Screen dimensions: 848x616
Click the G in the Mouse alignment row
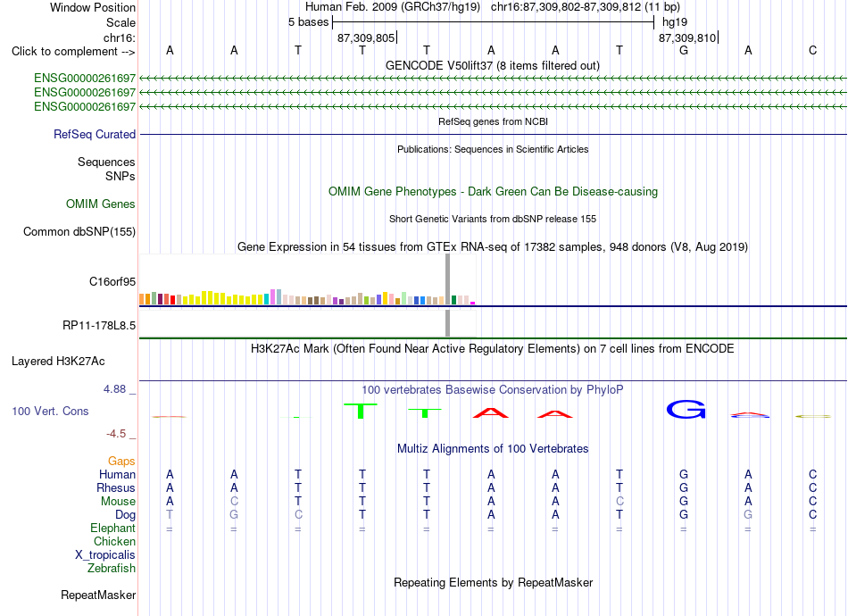tap(684, 502)
